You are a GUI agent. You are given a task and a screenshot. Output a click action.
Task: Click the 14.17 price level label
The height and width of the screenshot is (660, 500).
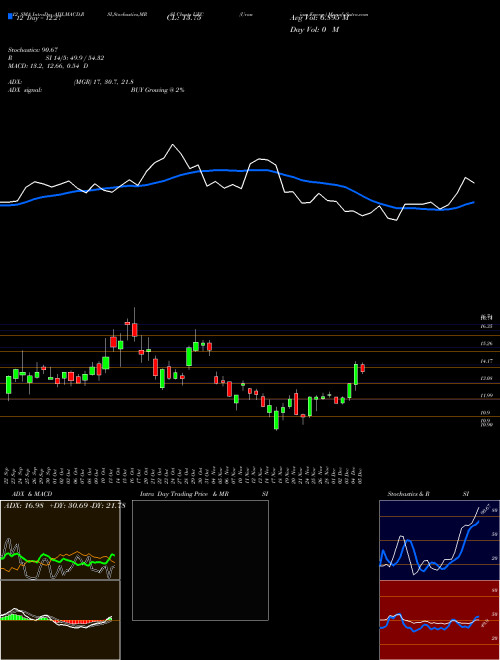pyautogui.click(x=487, y=361)
